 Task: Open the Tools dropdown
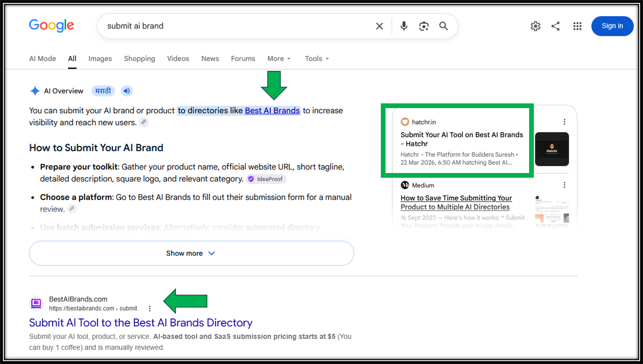coord(317,59)
